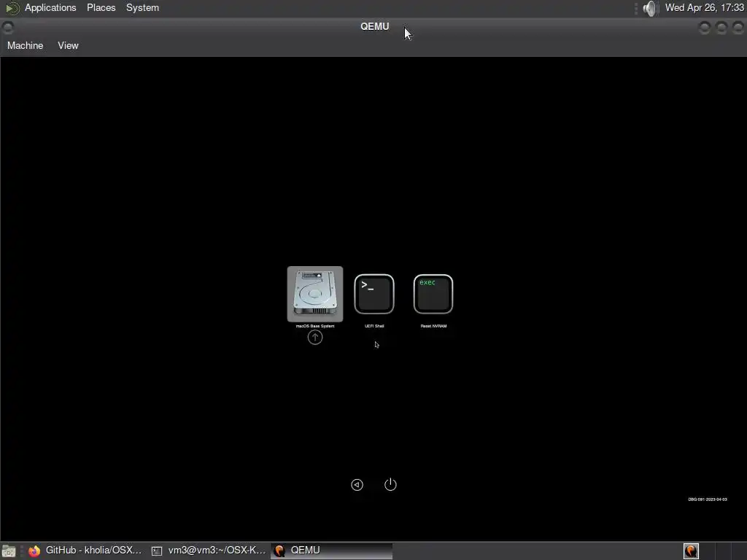Viewport: 747px width, 560px height.
Task: Click the up-arrow circle under macOS Base System
Action: [x=315, y=338]
